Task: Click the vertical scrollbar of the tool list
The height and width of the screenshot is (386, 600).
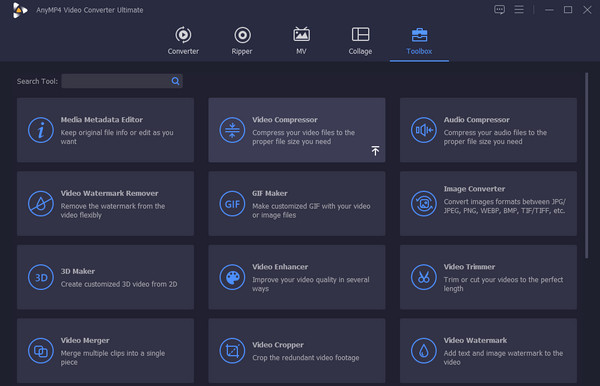Action: click(x=586, y=165)
